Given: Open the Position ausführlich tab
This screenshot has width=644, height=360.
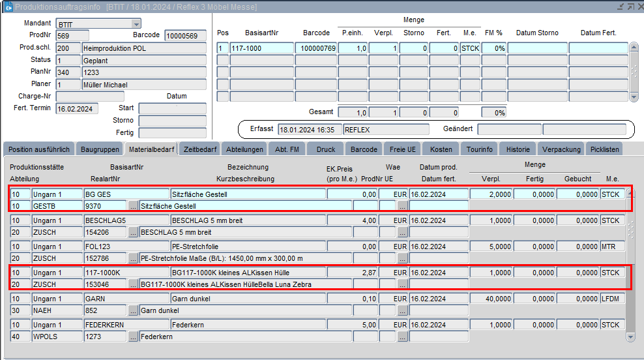Looking at the screenshot, I should pos(38,149).
